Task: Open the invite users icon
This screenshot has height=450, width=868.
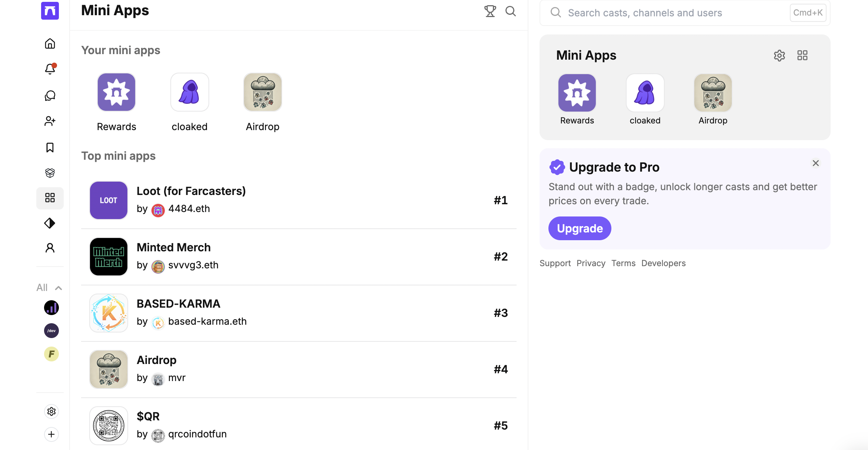Action: click(x=50, y=121)
